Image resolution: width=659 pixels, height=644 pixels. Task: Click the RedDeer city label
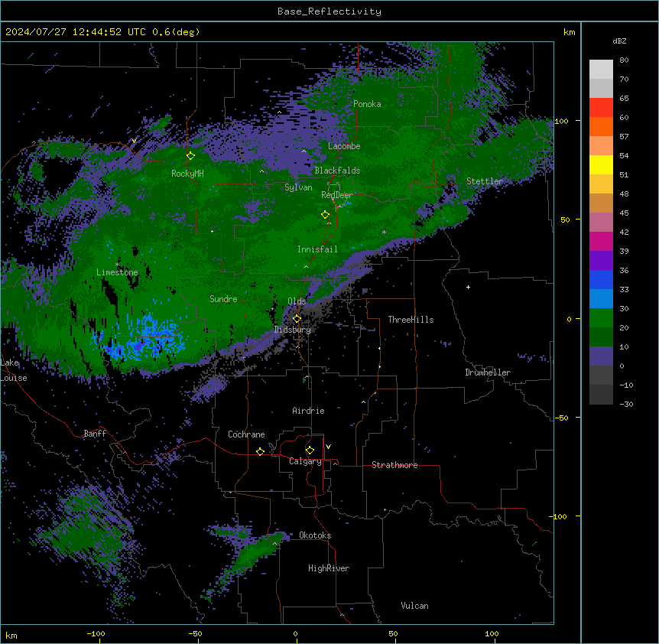336,195
